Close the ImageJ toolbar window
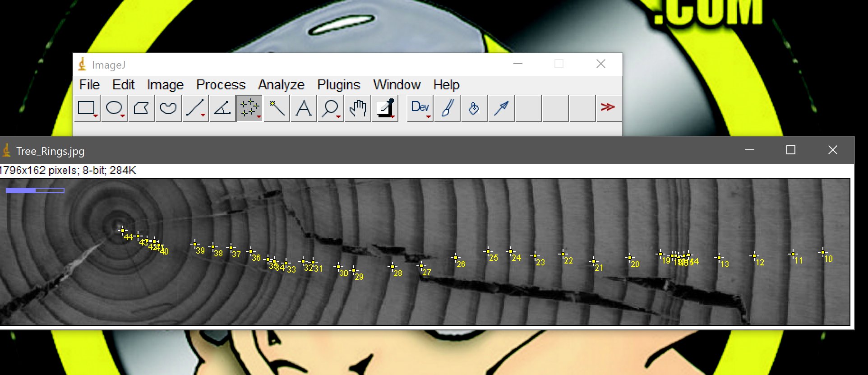 click(601, 64)
